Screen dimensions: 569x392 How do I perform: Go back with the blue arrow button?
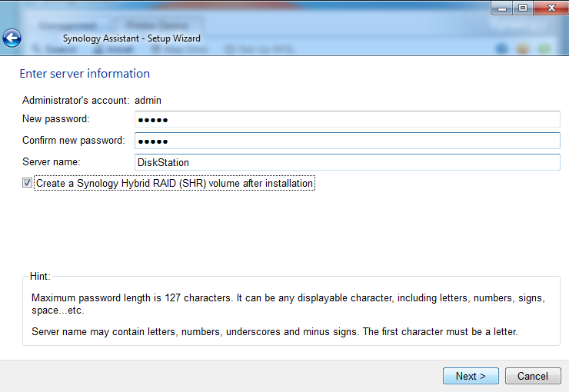[12, 38]
